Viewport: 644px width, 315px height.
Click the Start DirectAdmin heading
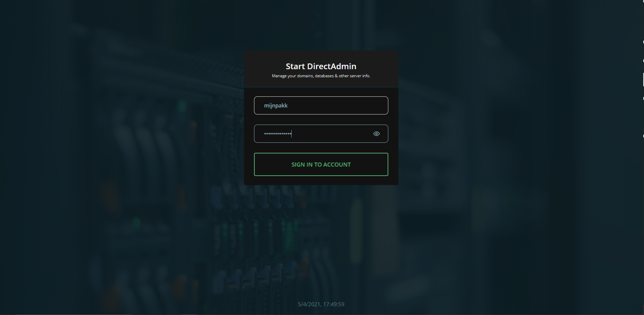(x=321, y=66)
